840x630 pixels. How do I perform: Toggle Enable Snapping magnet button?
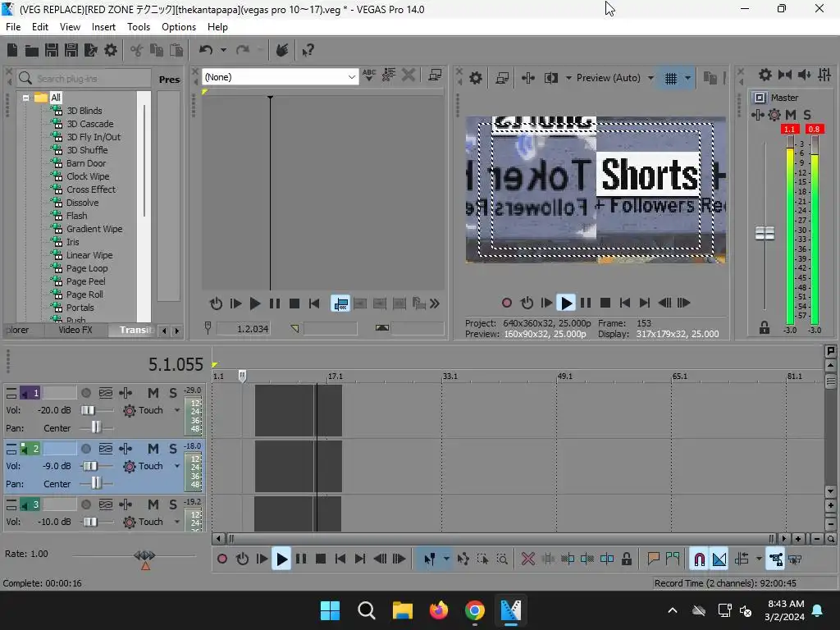[x=699, y=559]
